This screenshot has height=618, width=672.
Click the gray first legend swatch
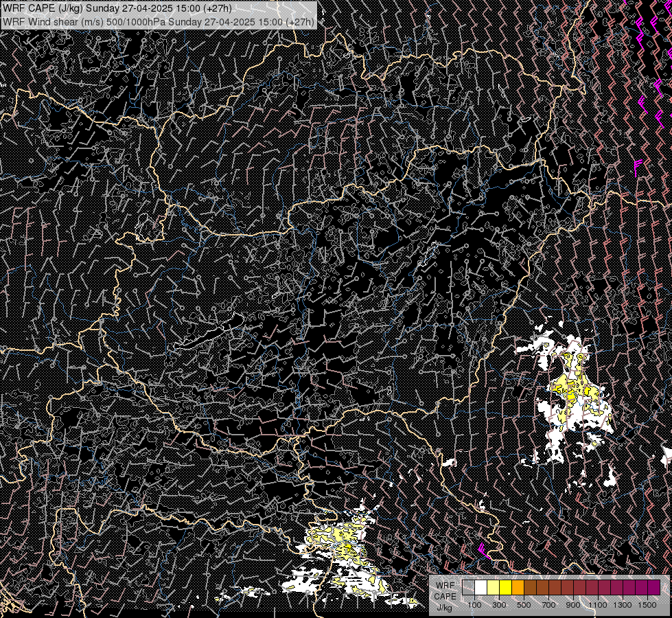coord(468,588)
